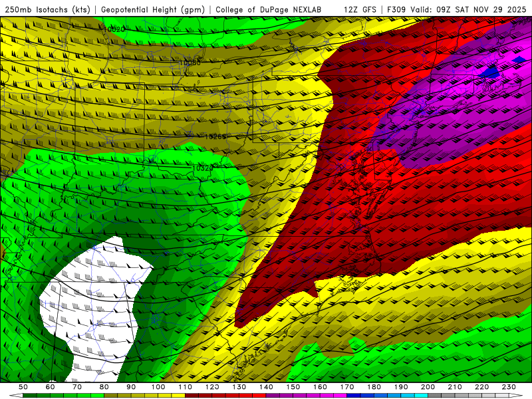Click the 'College of DuPage NEXLAB' label
The image size is (532, 399).
269,9
